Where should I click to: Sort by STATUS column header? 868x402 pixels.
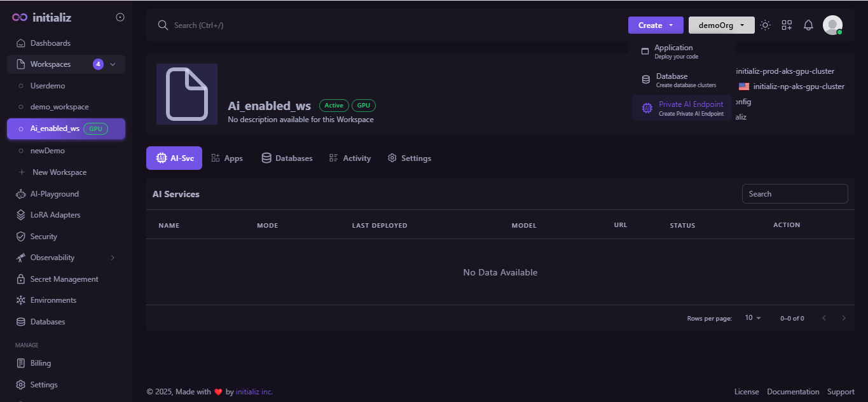point(683,225)
